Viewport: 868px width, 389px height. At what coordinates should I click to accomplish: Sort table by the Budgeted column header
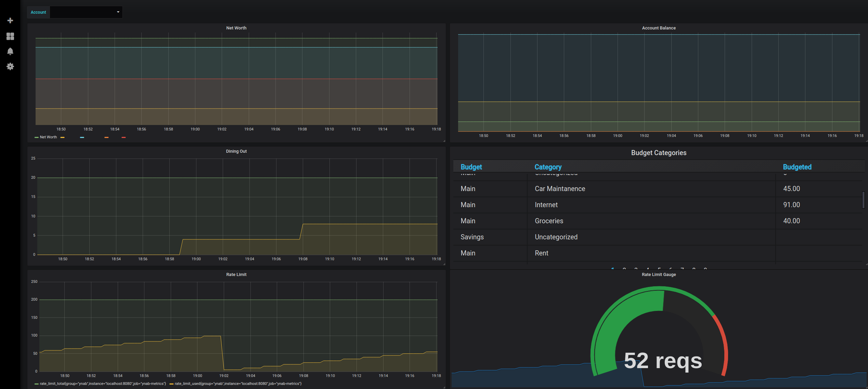[797, 167]
